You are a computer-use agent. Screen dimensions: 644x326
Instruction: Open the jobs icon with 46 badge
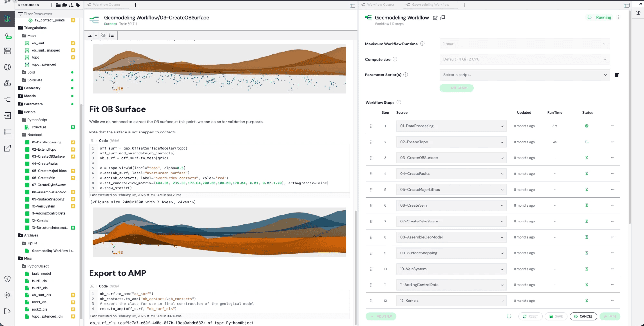pyautogui.click(x=7, y=36)
